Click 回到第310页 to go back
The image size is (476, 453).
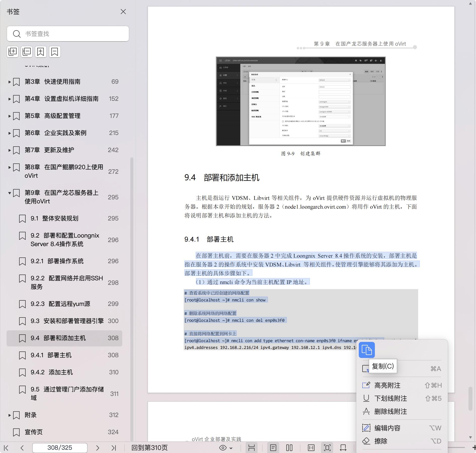point(149,448)
